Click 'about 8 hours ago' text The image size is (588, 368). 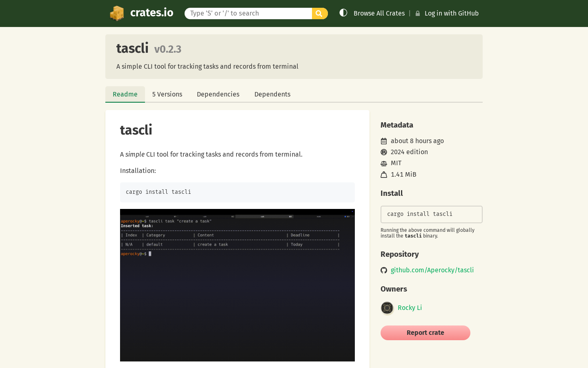(417, 141)
